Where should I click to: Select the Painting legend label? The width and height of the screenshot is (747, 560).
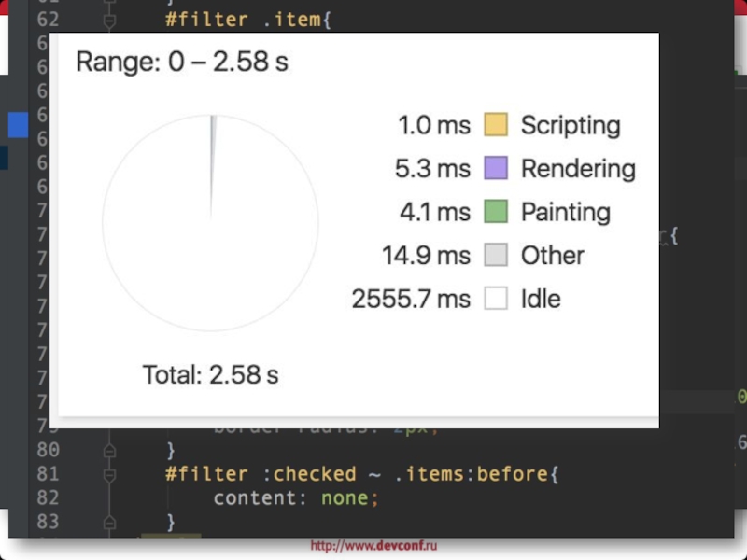point(565,212)
